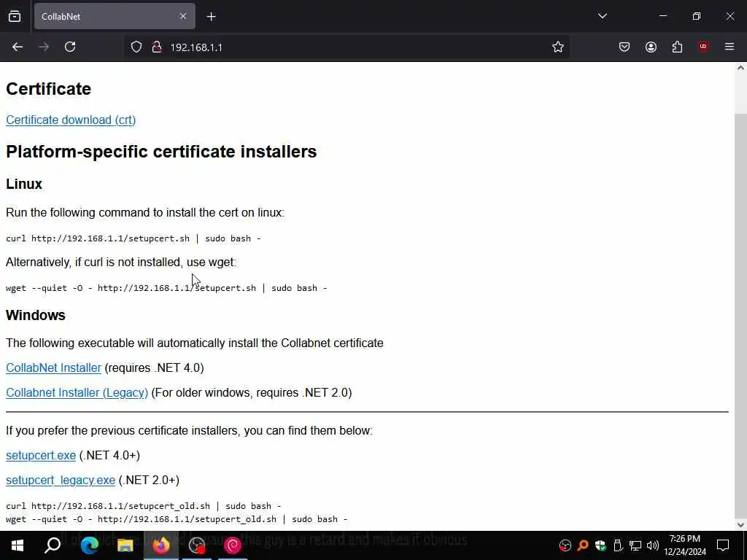
Task: Download setupcert.exe
Action: click(41, 455)
